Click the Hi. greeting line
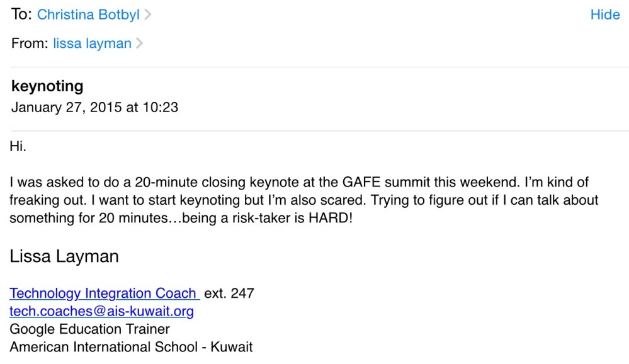 click(18, 147)
